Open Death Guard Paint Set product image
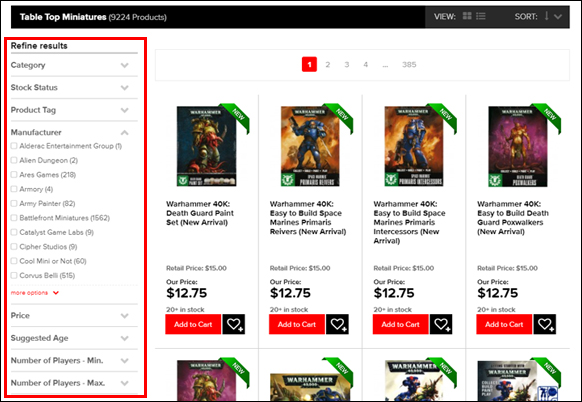This screenshot has height=402, width=582. click(206, 146)
